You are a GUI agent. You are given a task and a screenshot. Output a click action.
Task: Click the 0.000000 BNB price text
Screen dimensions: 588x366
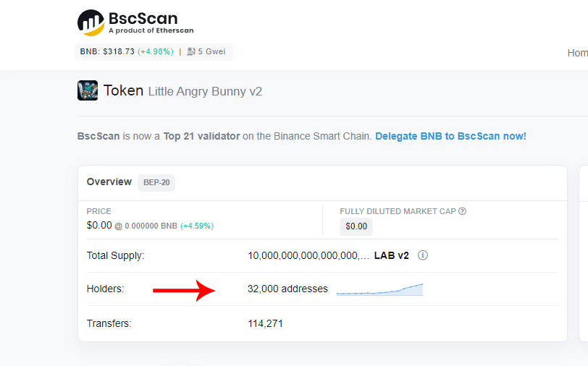(x=151, y=226)
